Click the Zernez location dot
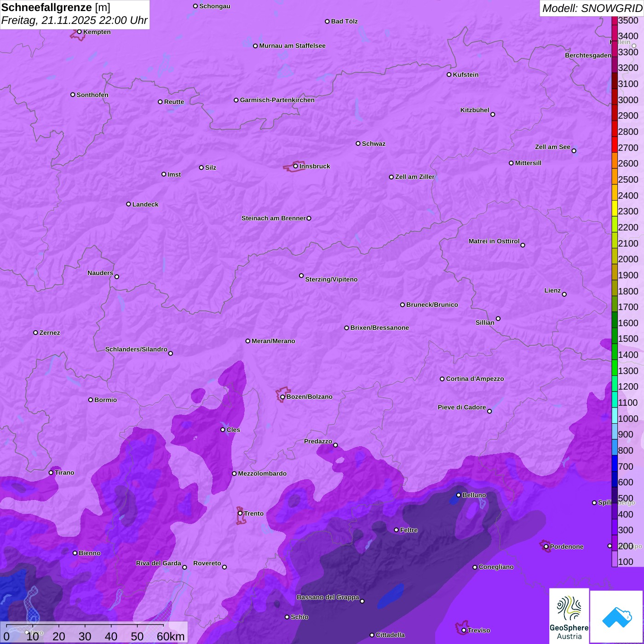This screenshot has width=644, height=644. pos(35,333)
